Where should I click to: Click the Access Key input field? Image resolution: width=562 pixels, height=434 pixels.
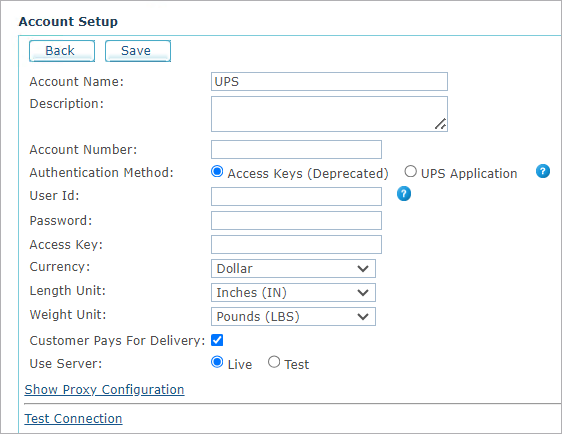pos(296,244)
